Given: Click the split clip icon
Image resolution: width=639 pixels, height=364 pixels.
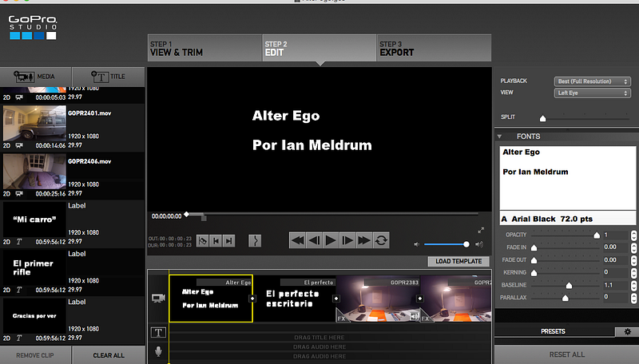Looking at the screenshot, I should 255,240.
